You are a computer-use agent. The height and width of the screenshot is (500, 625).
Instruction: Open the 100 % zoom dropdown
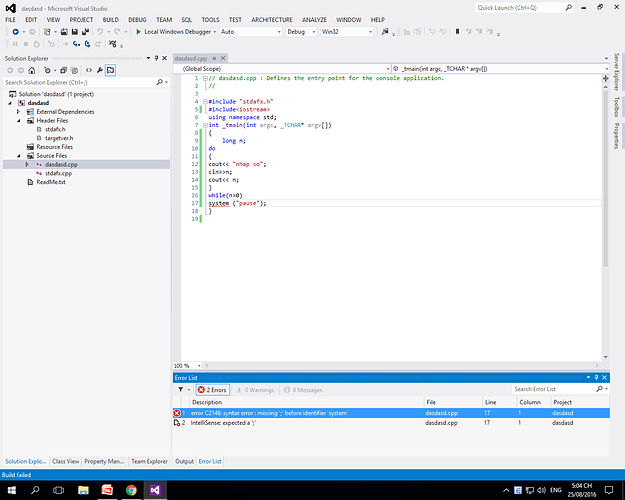tap(199, 366)
